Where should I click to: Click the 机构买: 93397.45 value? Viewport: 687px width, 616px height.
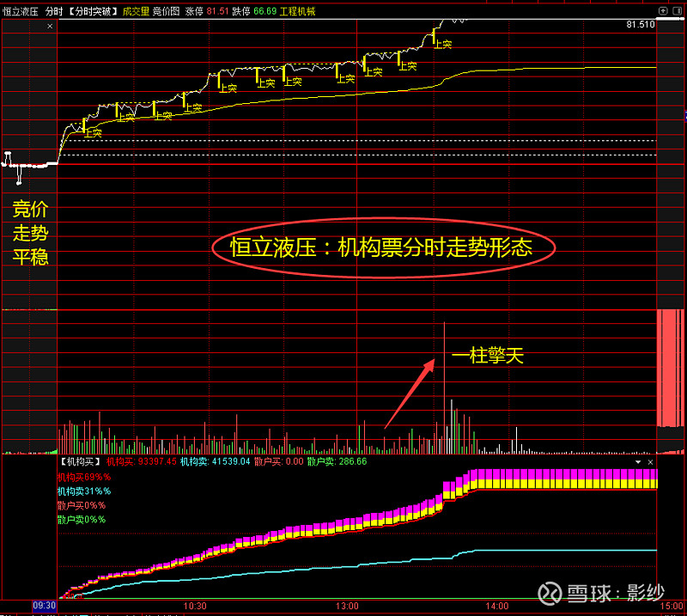[x=141, y=461]
